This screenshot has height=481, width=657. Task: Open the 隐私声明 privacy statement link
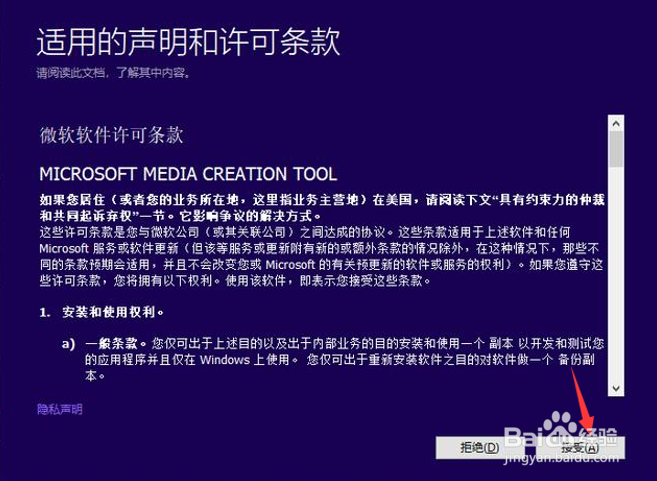click(x=59, y=409)
